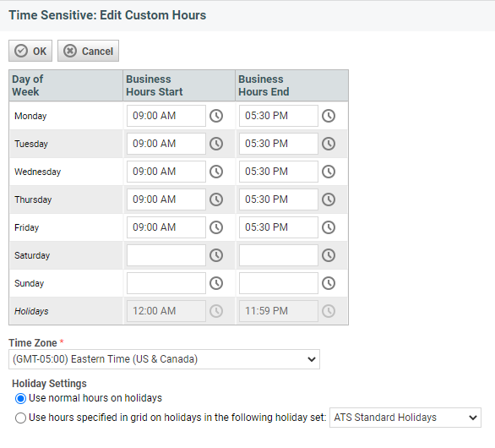495x448 pixels.
Task: Open time picker for Monday start
Action: click(x=216, y=116)
